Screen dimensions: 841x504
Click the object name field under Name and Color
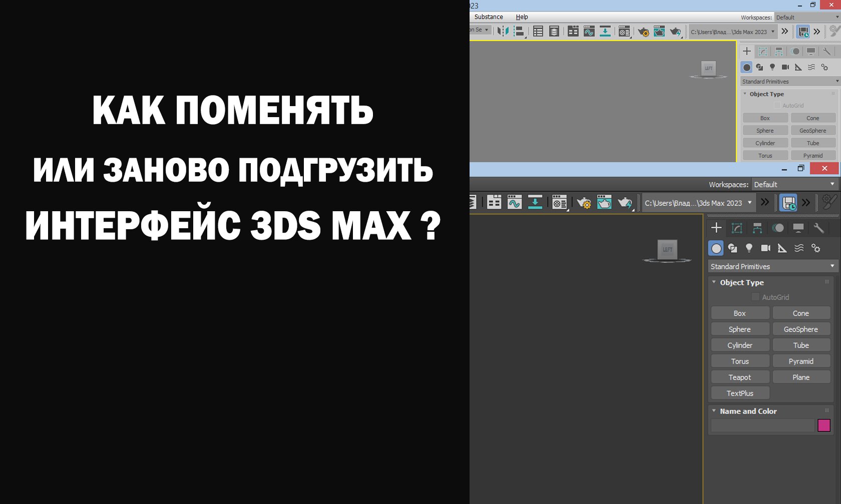pos(762,425)
